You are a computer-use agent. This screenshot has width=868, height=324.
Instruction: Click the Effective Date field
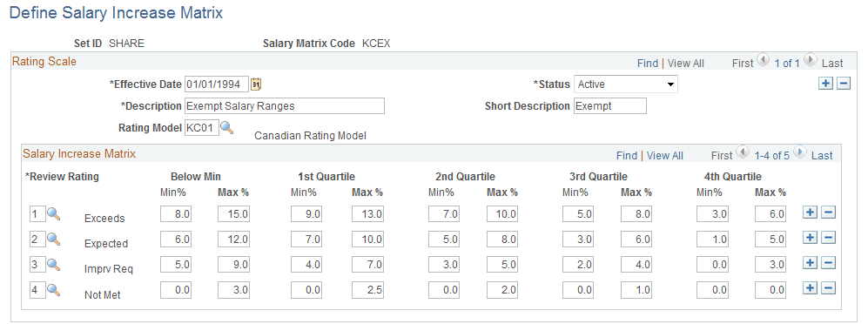click(x=217, y=84)
